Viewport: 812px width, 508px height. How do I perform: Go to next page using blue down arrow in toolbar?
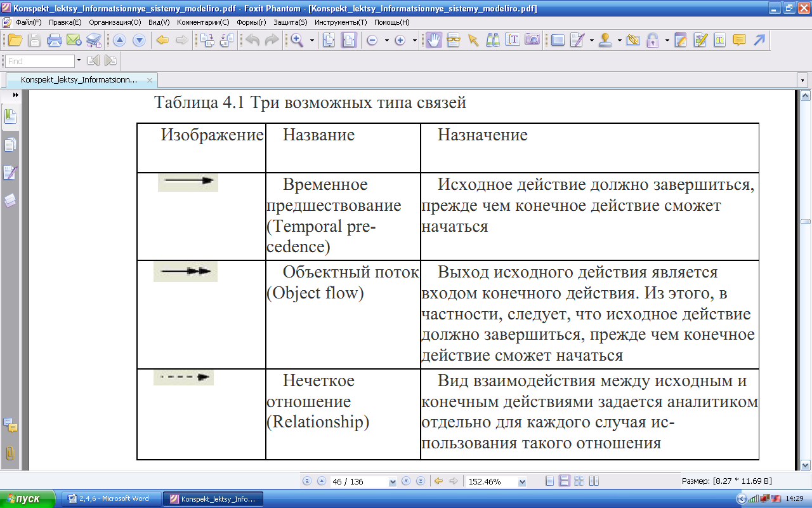[139, 40]
